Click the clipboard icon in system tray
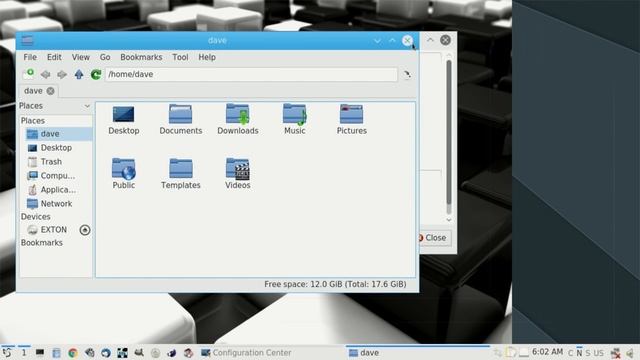 [x=511, y=352]
